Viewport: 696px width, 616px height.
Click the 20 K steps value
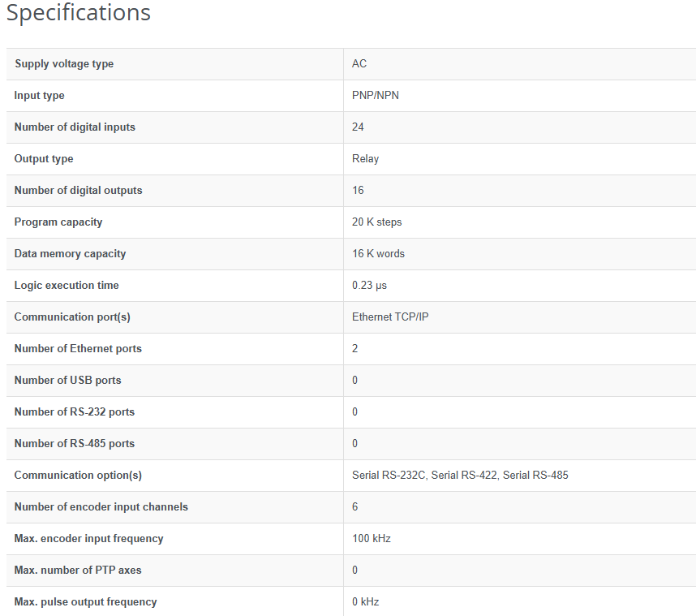tap(377, 222)
